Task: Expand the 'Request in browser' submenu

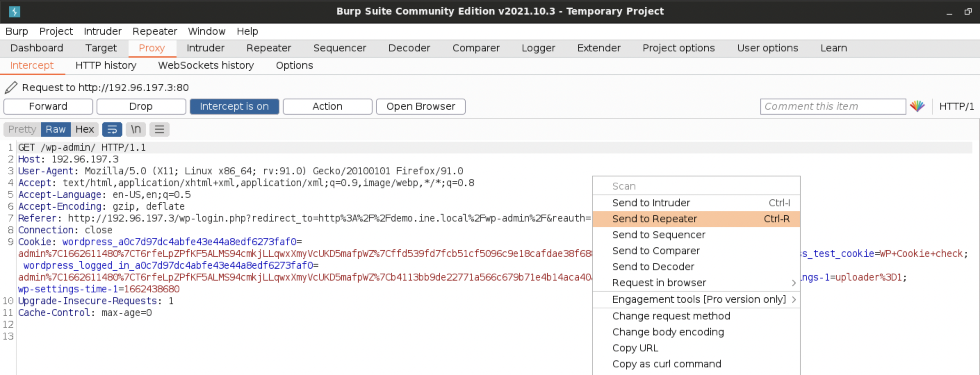Action: (x=659, y=283)
